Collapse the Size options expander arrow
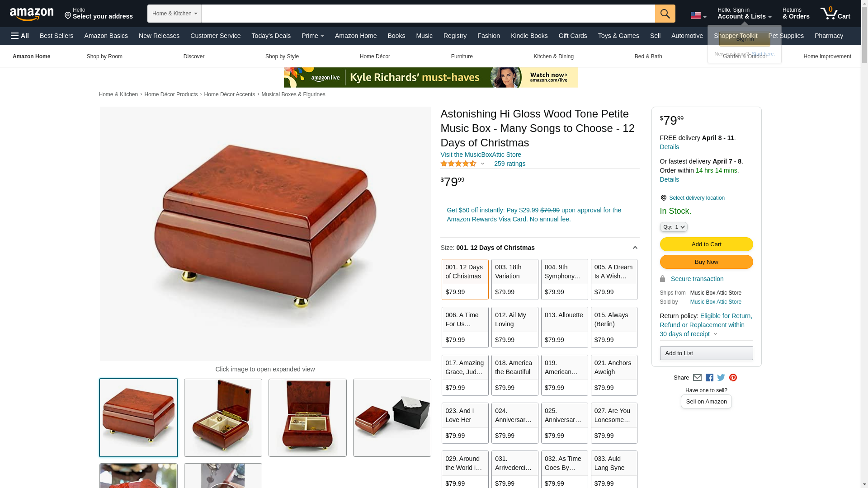Viewport: 868px width, 488px height. [635, 248]
